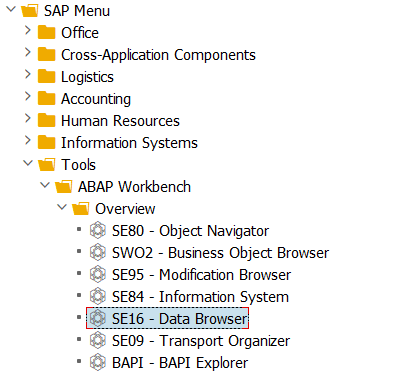Click the Human Resources folder icon
Image resolution: width=409 pixels, height=372 pixels.
[46, 121]
